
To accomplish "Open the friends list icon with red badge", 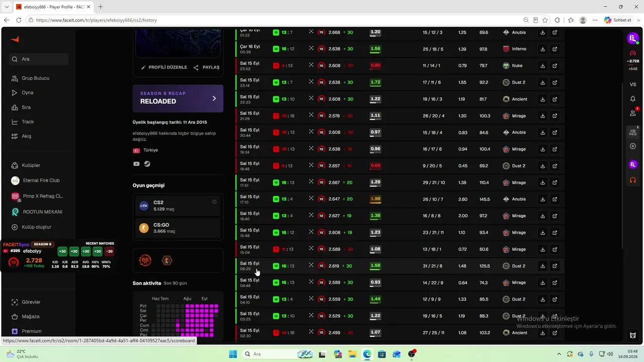I will pos(633,113).
